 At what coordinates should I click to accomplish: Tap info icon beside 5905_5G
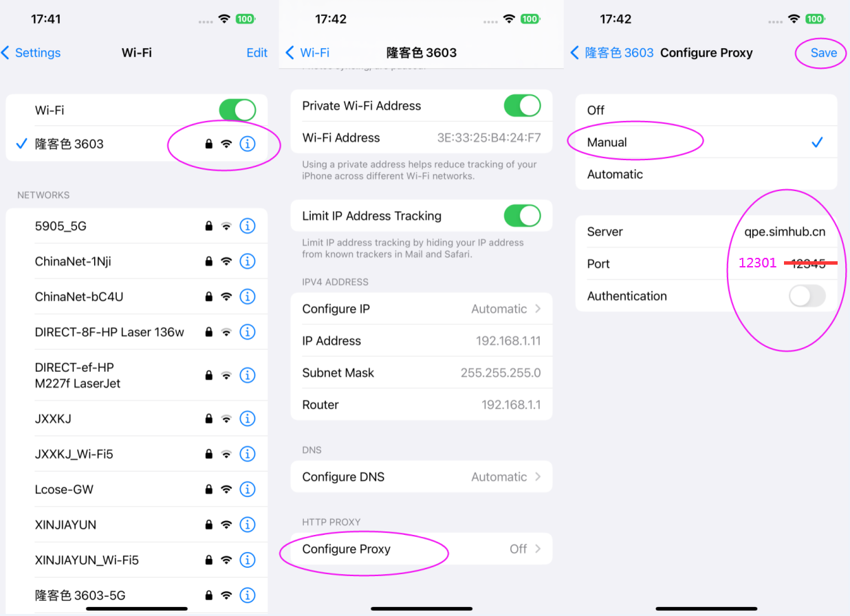(248, 226)
